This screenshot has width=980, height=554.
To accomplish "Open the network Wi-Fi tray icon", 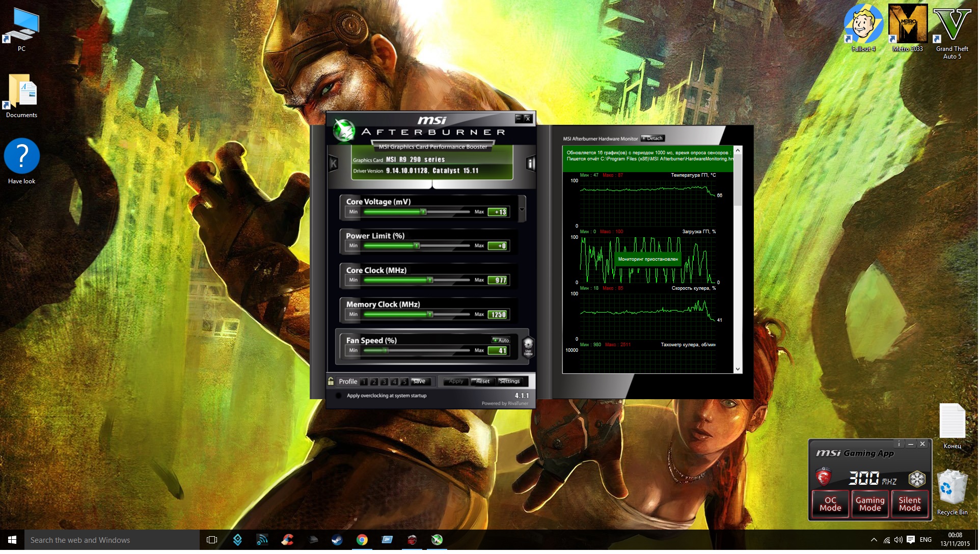I will [x=887, y=540].
